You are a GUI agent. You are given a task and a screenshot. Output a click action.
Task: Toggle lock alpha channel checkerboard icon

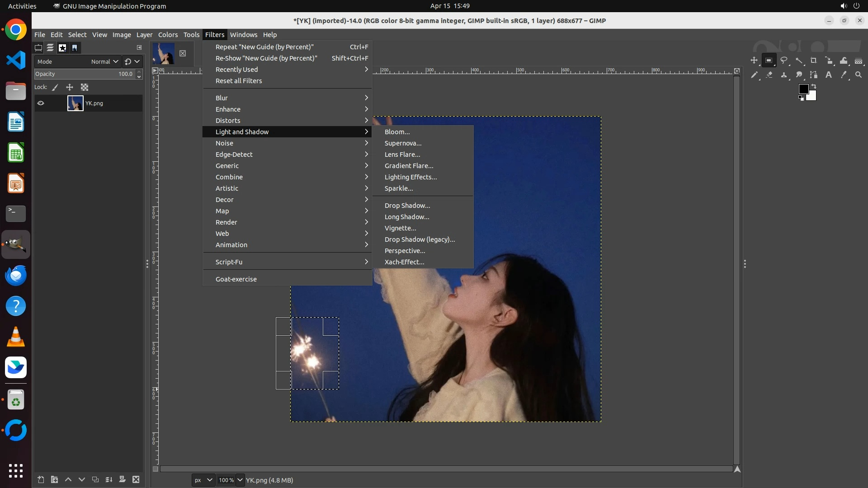pyautogui.click(x=85, y=87)
